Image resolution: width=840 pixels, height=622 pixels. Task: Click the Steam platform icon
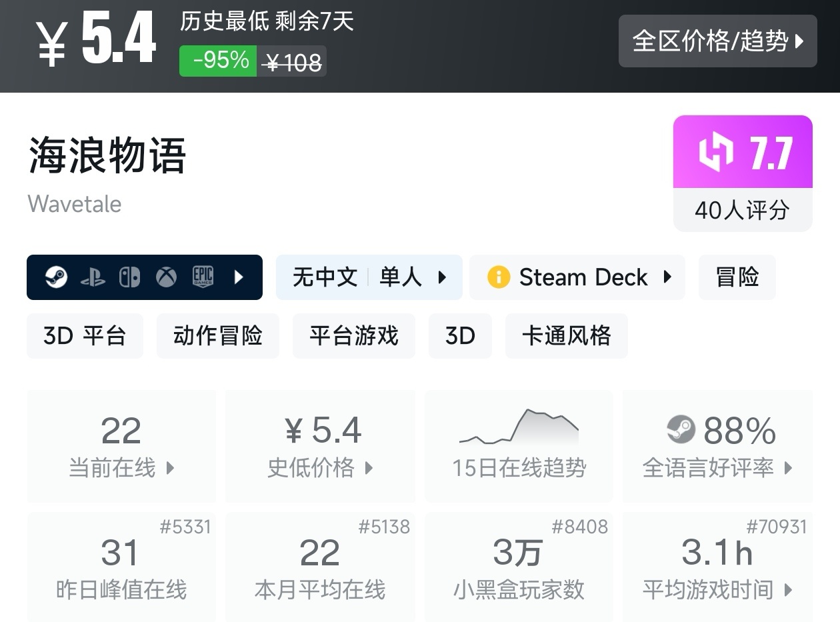click(56, 277)
